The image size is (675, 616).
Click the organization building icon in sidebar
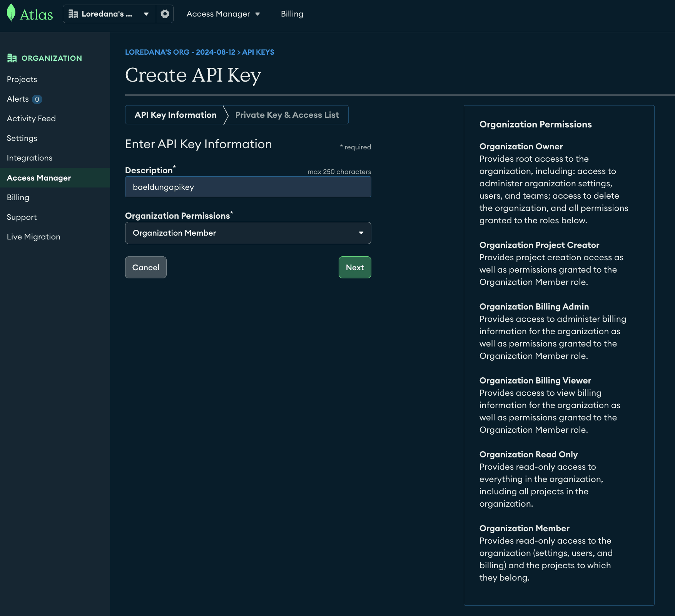12,58
